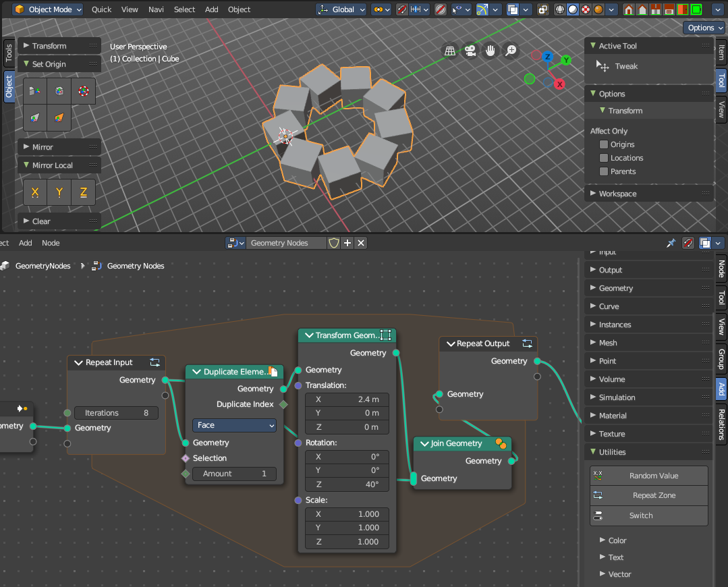
Task: Add new node tree with plus icon
Action: [x=347, y=243]
